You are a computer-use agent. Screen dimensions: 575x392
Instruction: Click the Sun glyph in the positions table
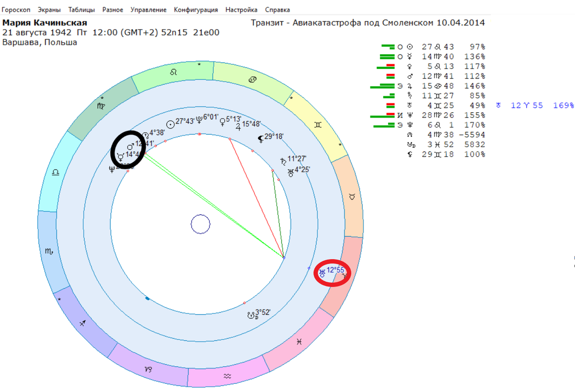pos(409,47)
